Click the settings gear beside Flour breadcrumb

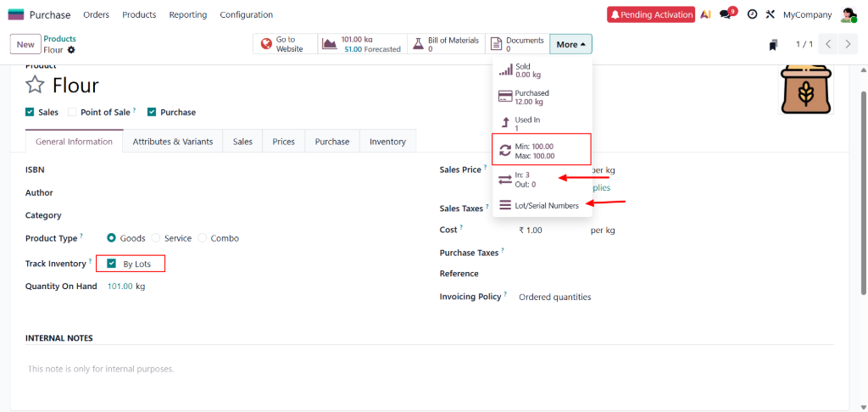click(71, 50)
